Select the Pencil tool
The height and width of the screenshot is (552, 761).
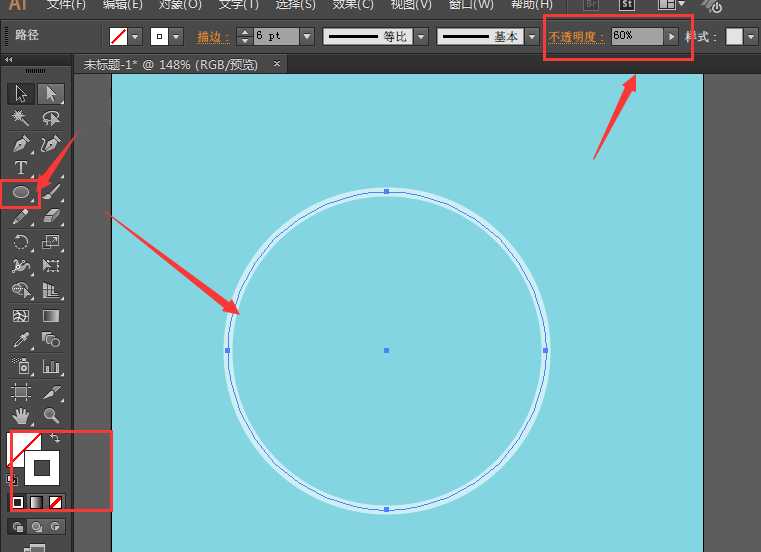21,217
